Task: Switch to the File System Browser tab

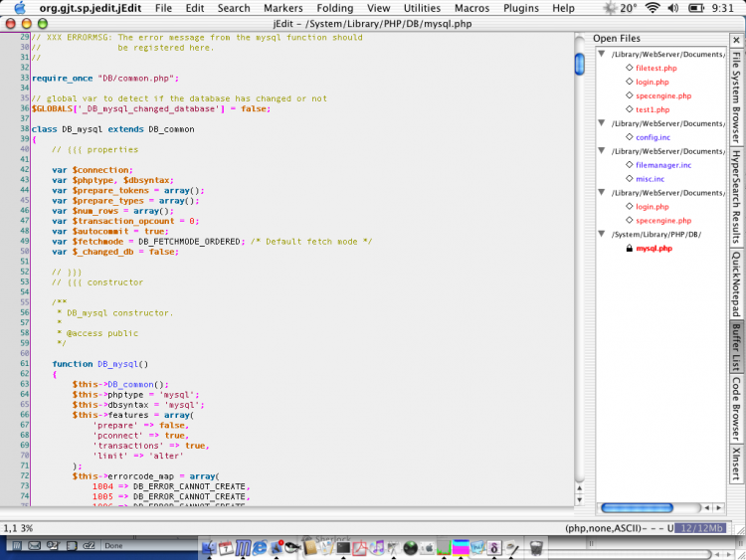Action: (x=736, y=97)
